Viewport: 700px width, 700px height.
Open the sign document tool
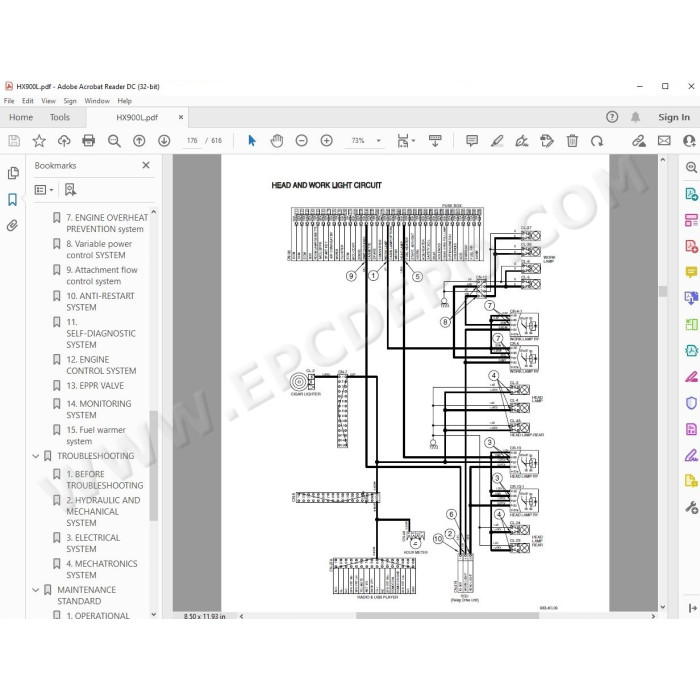coord(521,141)
